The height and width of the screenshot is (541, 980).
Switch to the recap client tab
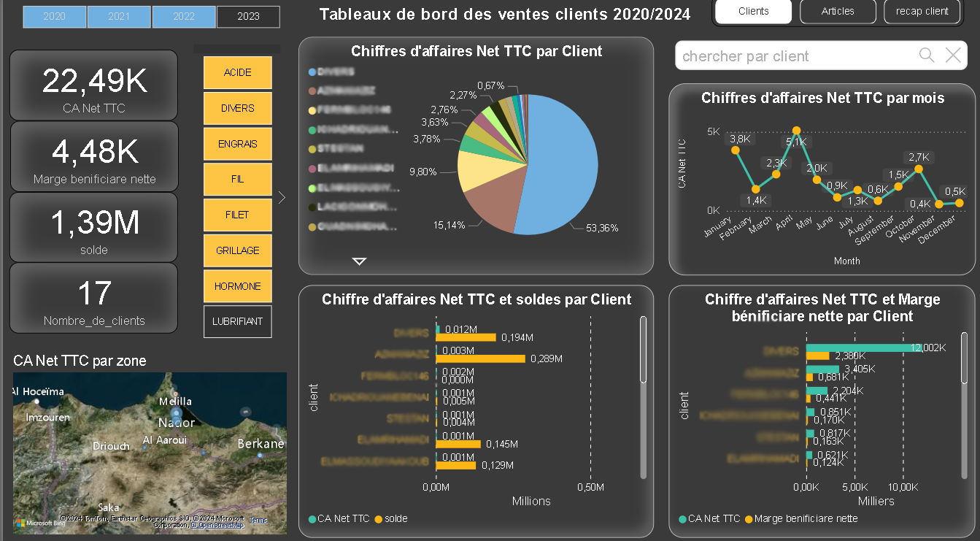point(922,12)
